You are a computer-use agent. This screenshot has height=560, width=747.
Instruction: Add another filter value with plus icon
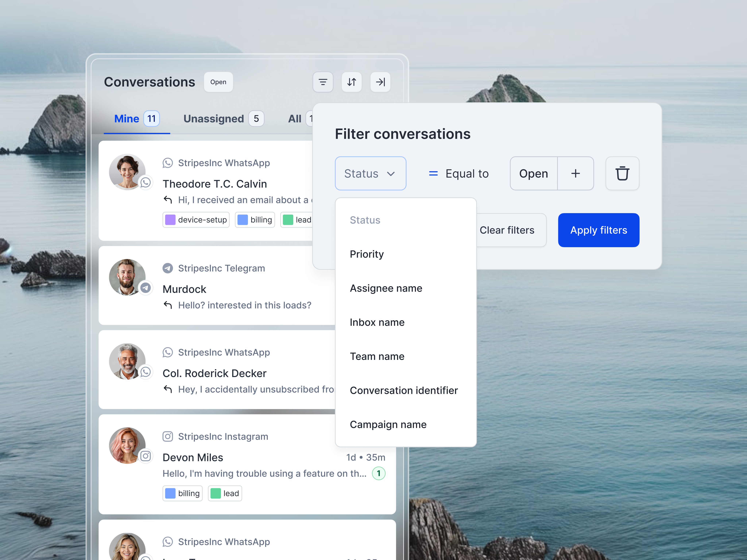[575, 174]
